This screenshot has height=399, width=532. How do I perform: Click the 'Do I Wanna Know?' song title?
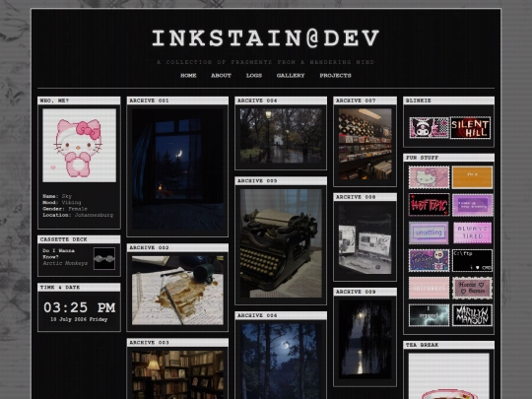58,253
